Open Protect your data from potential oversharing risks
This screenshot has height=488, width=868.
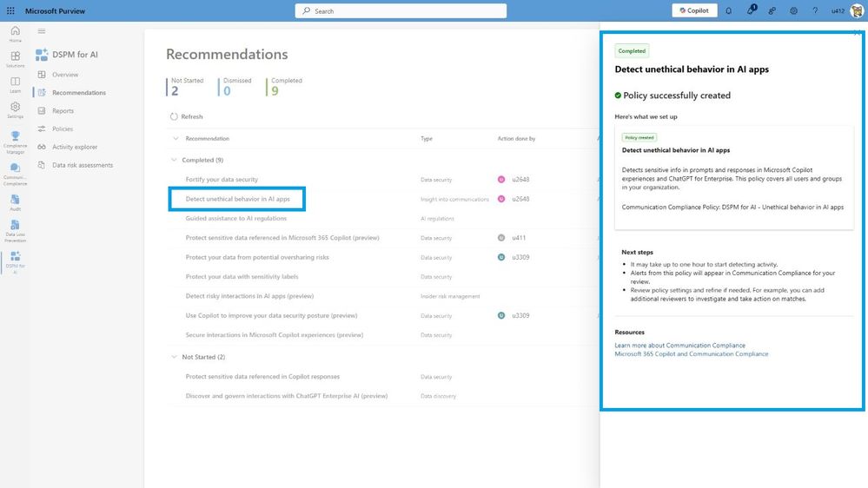click(257, 257)
